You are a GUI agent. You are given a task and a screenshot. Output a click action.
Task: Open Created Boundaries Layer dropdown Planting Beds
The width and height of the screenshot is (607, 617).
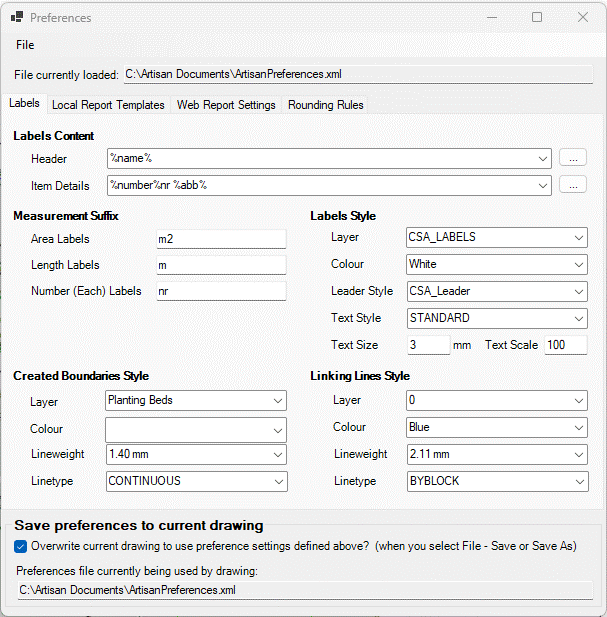pyautogui.click(x=278, y=401)
